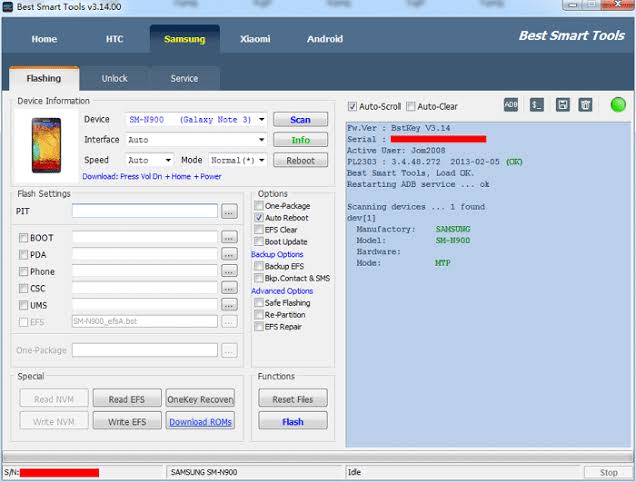The width and height of the screenshot is (636, 482).
Task: Enable the Re-Partition option
Action: [x=259, y=315]
